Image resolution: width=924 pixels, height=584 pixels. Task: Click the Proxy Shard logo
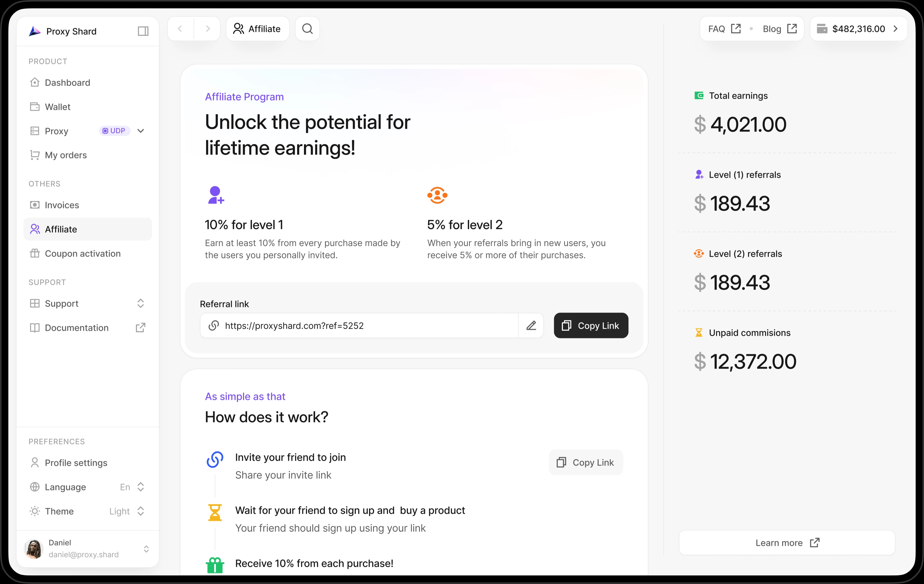(x=35, y=31)
